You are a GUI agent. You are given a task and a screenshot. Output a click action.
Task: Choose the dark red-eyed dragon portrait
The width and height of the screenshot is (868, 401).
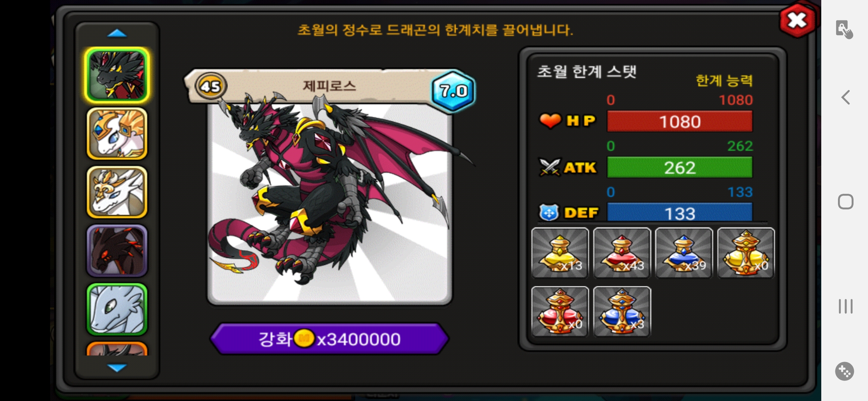117,251
